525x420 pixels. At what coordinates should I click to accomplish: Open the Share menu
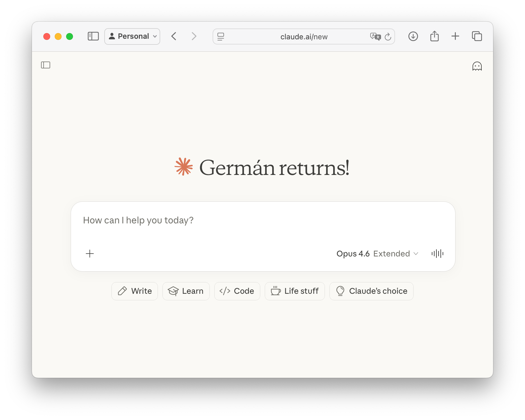(434, 36)
